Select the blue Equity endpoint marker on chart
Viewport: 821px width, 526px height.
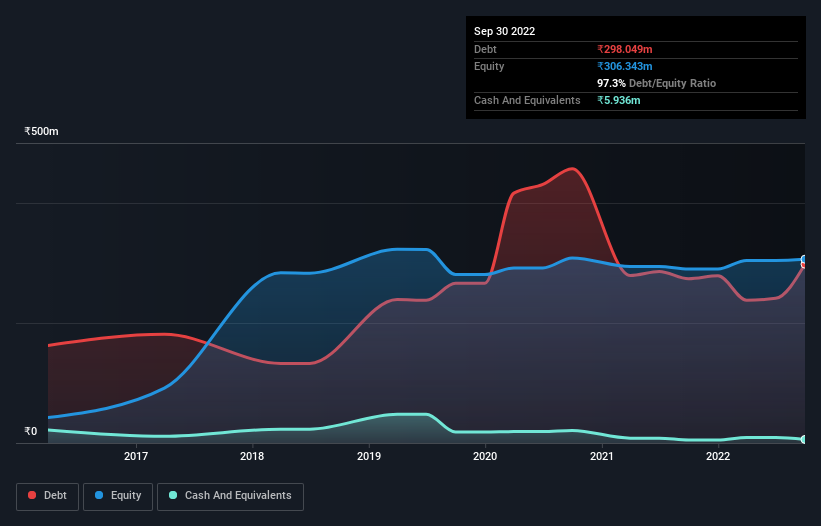coord(804,259)
